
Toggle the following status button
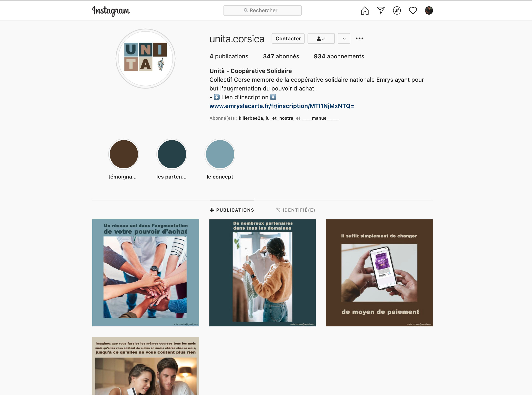[321, 38]
